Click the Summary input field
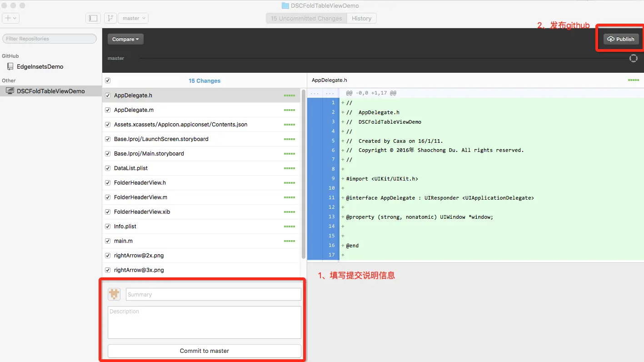 click(214, 294)
